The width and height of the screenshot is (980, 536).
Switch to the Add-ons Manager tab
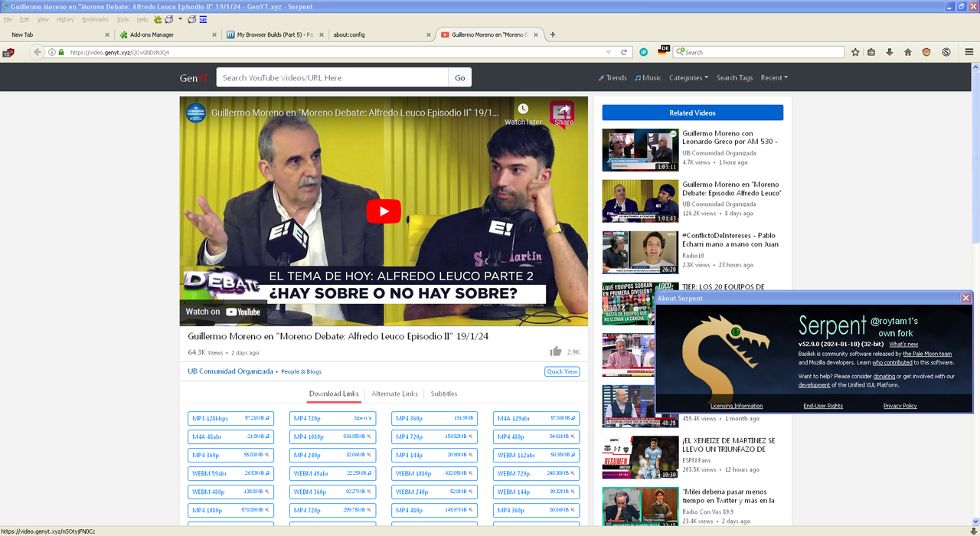pos(167,34)
